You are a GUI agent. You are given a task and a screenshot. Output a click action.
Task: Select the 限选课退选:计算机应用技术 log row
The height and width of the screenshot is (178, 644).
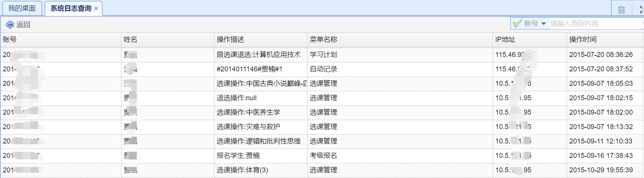[258, 55]
